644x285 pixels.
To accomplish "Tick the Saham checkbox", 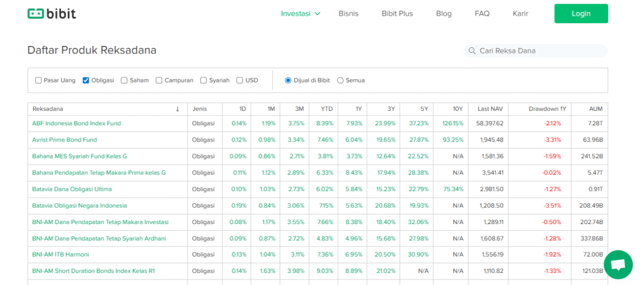I will (x=125, y=81).
